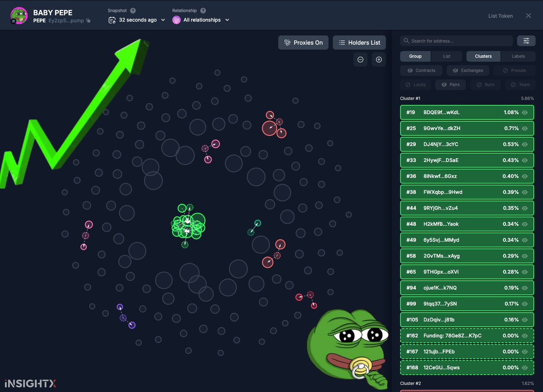Click the pink relationships icon
Image resolution: width=543 pixels, height=392 pixels.
176,20
